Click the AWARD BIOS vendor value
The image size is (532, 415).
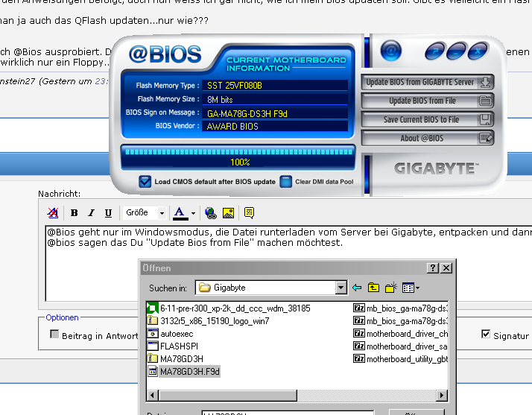click(275, 126)
